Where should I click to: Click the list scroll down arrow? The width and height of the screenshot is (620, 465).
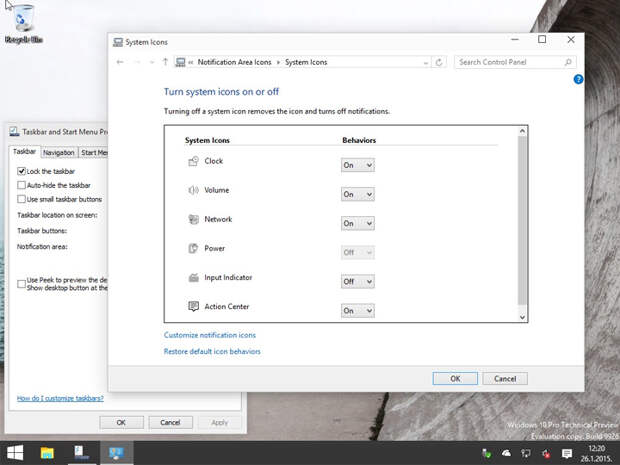pos(522,317)
